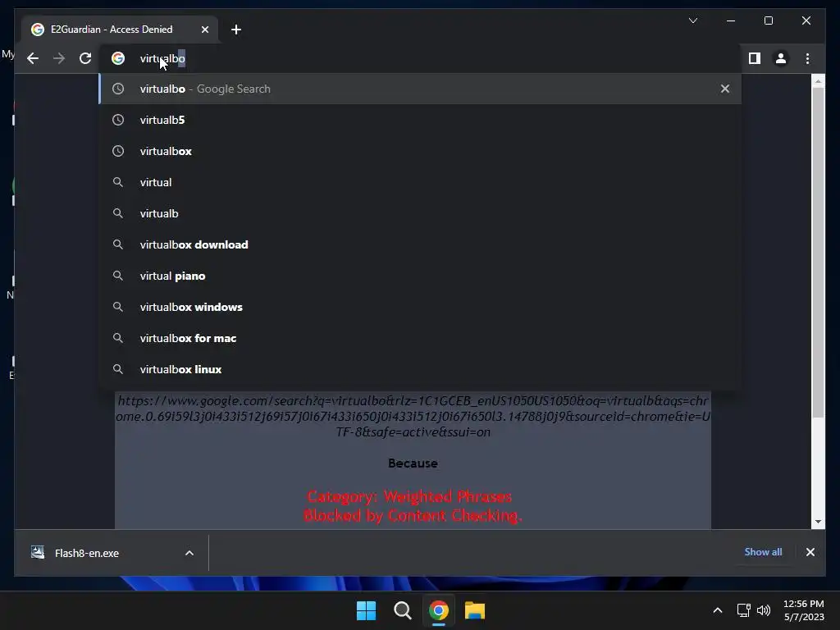Image resolution: width=840 pixels, height=630 pixels.
Task: Click the Flash8-en.exe file icon
Action: point(38,552)
